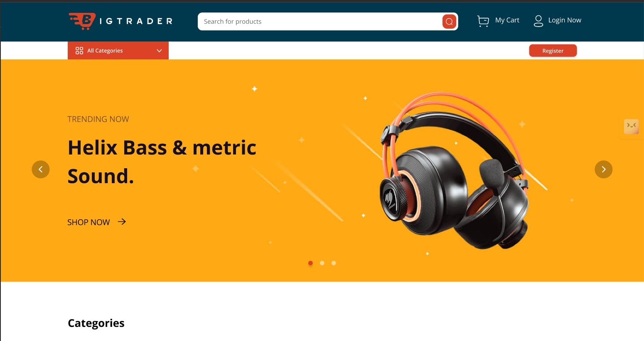Select the third carousel dot

[x=334, y=263]
